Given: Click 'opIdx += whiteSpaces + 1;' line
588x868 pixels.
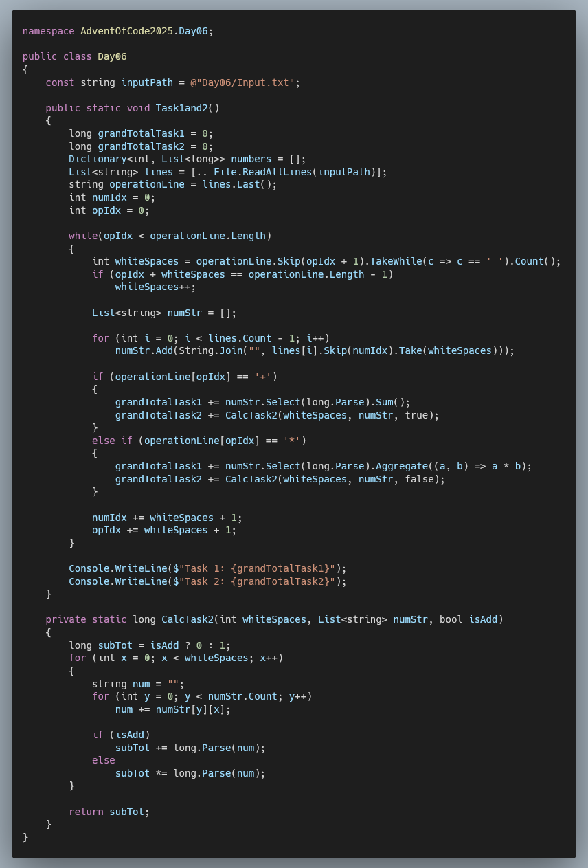Looking at the screenshot, I should coord(164,530).
